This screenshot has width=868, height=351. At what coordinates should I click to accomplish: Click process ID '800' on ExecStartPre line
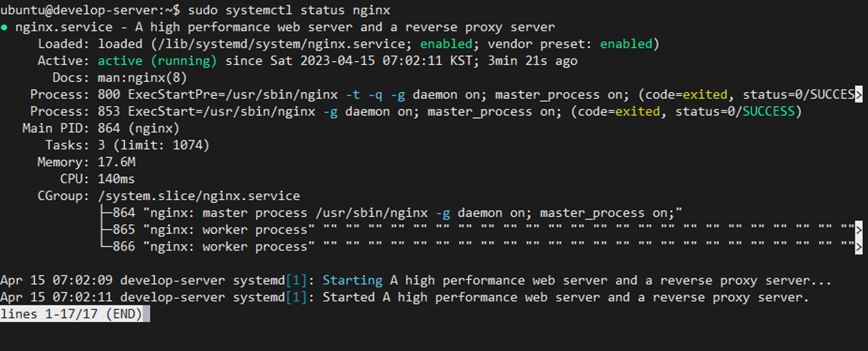pos(109,95)
